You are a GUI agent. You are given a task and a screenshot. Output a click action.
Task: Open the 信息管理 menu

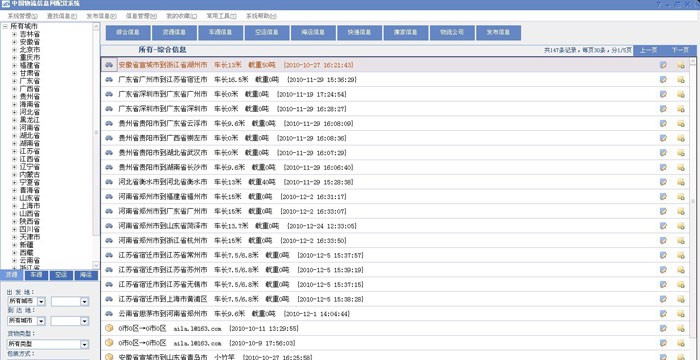click(x=142, y=16)
